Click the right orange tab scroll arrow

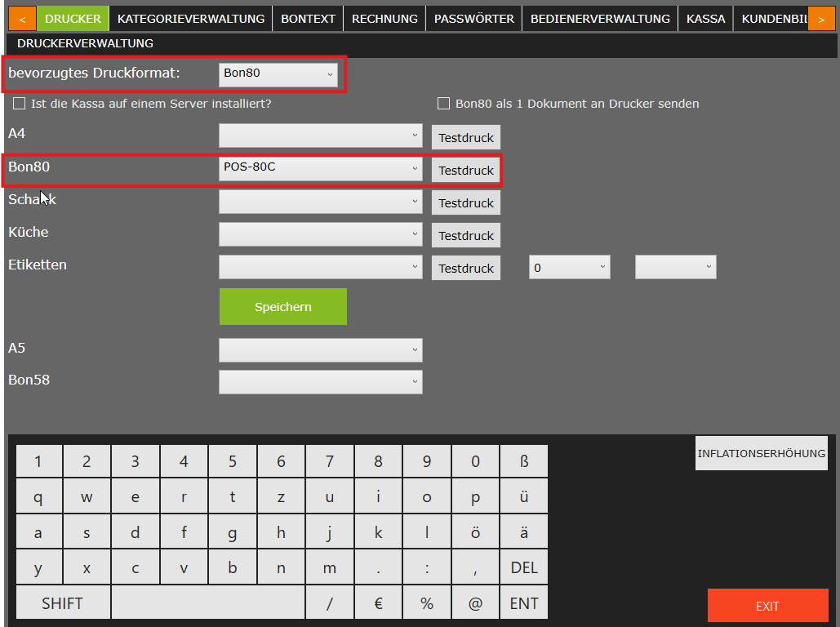pyautogui.click(x=820, y=18)
